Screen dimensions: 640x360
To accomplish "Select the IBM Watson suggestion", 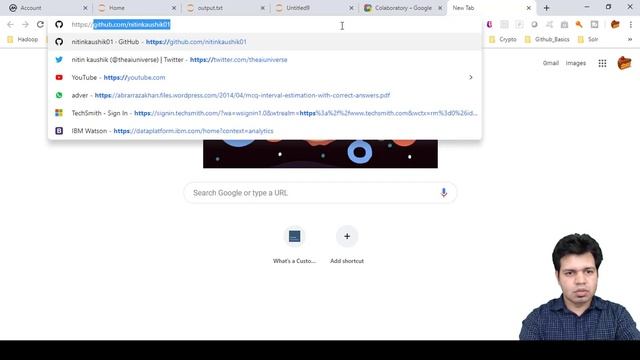I will (x=264, y=131).
